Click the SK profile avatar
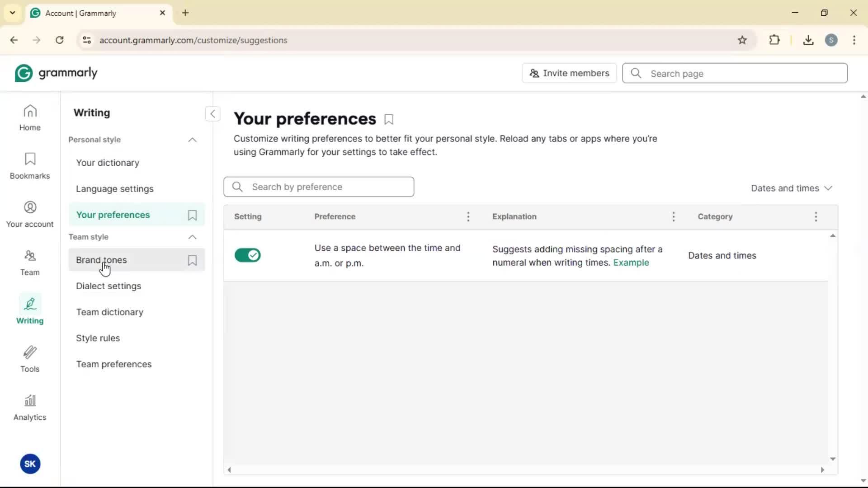Image resolution: width=868 pixels, height=488 pixels. pyautogui.click(x=30, y=464)
